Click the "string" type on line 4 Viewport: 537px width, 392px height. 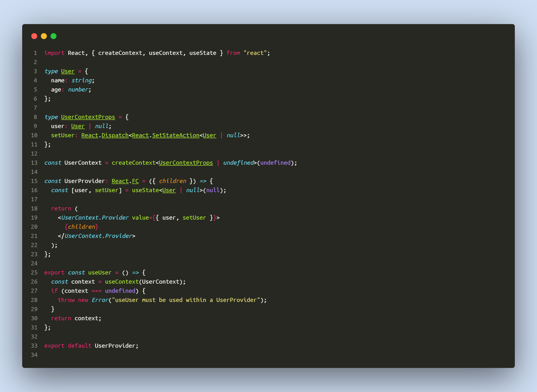tap(81, 80)
